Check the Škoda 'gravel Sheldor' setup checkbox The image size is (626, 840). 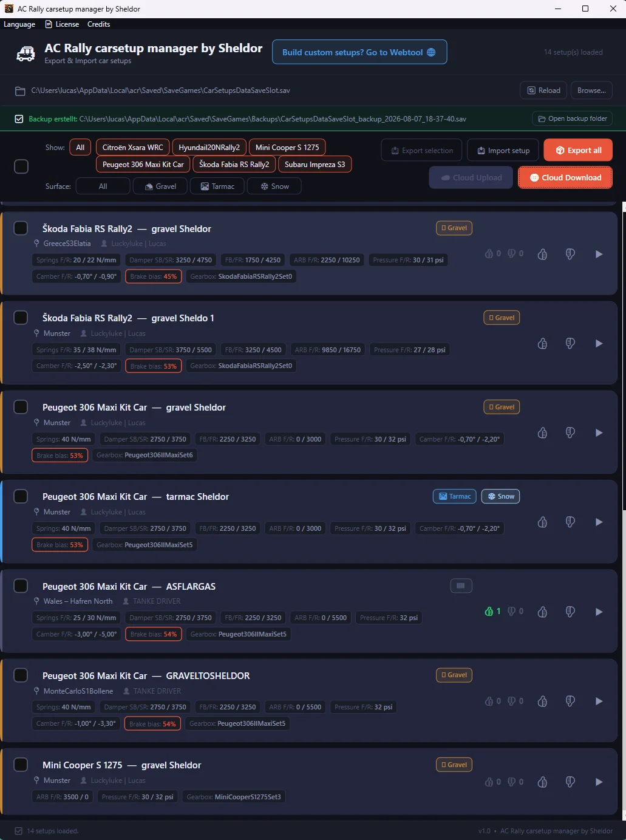coord(21,228)
